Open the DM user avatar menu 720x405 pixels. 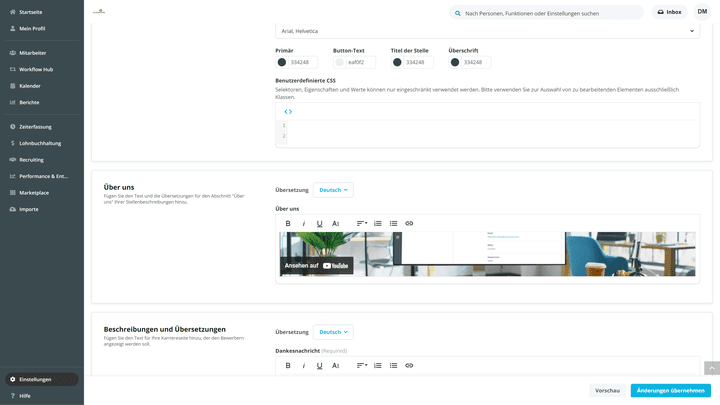point(702,12)
